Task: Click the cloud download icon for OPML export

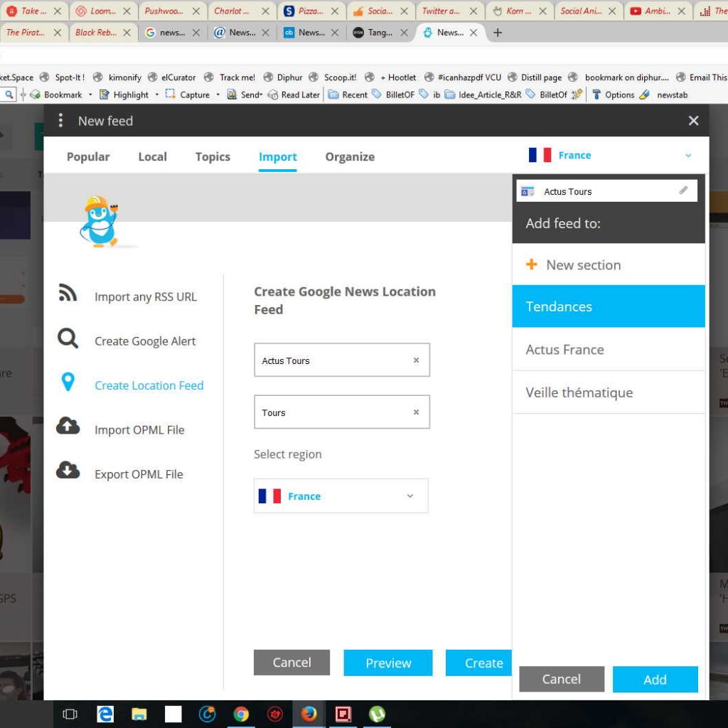Action: coord(68,470)
